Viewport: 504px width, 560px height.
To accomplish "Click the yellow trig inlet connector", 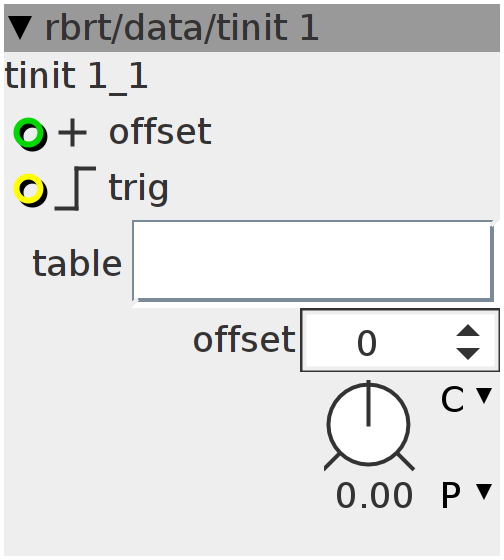I will click(30, 190).
